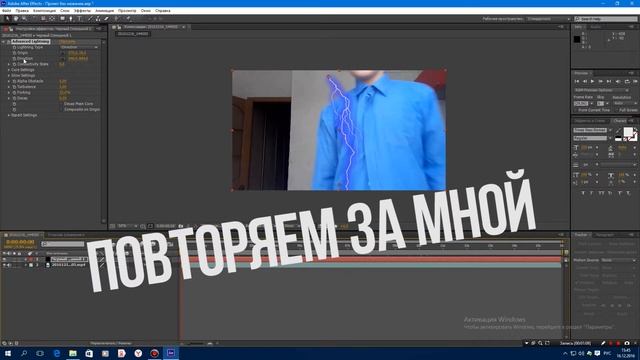The height and width of the screenshot is (360, 640).
Task: Start RAM preview from Preview panel
Action: click(636, 82)
